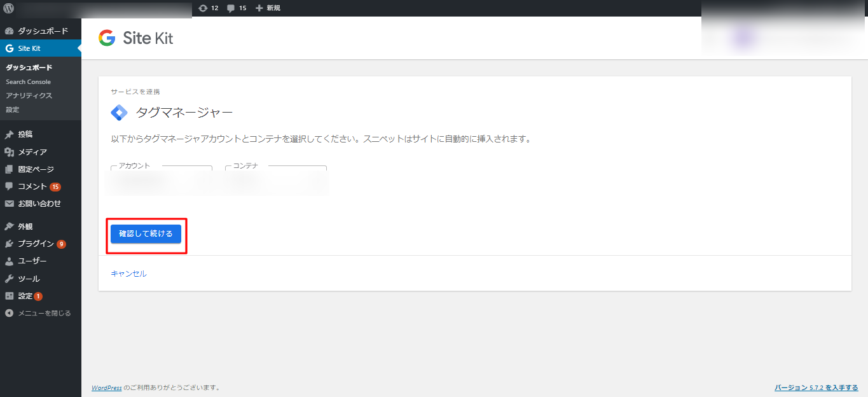The height and width of the screenshot is (397, 868).
Task: Click the person icon next to ユーザー
Action: click(x=9, y=261)
